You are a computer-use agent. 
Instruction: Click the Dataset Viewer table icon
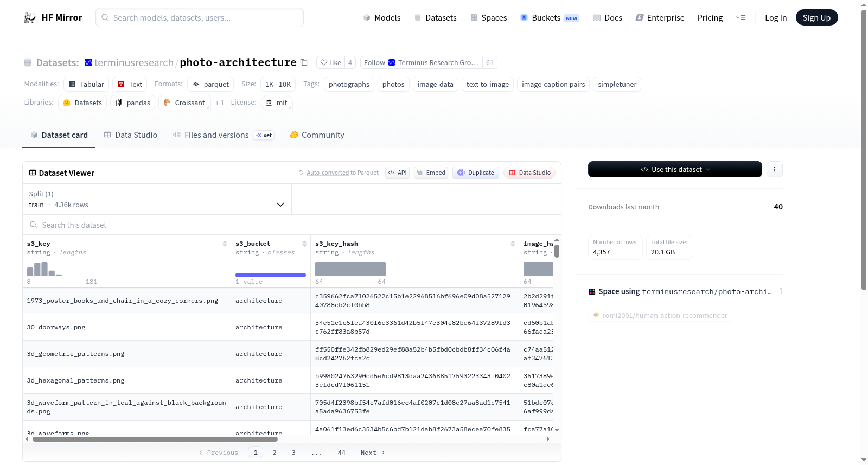pos(33,173)
